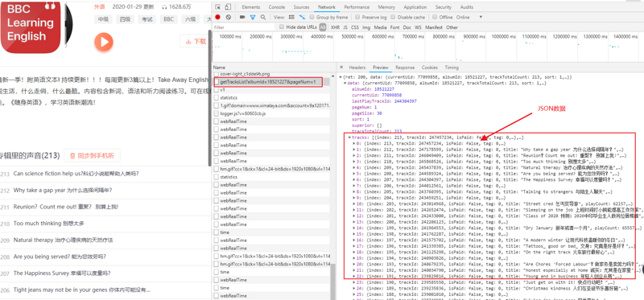Collapse the tracks array in JSON preview

click(349, 138)
